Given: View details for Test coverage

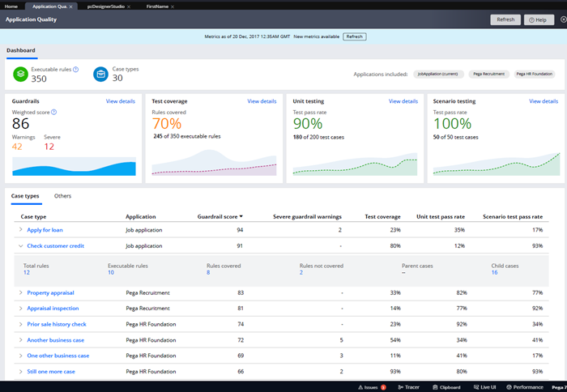Looking at the screenshot, I should pos(262,101).
